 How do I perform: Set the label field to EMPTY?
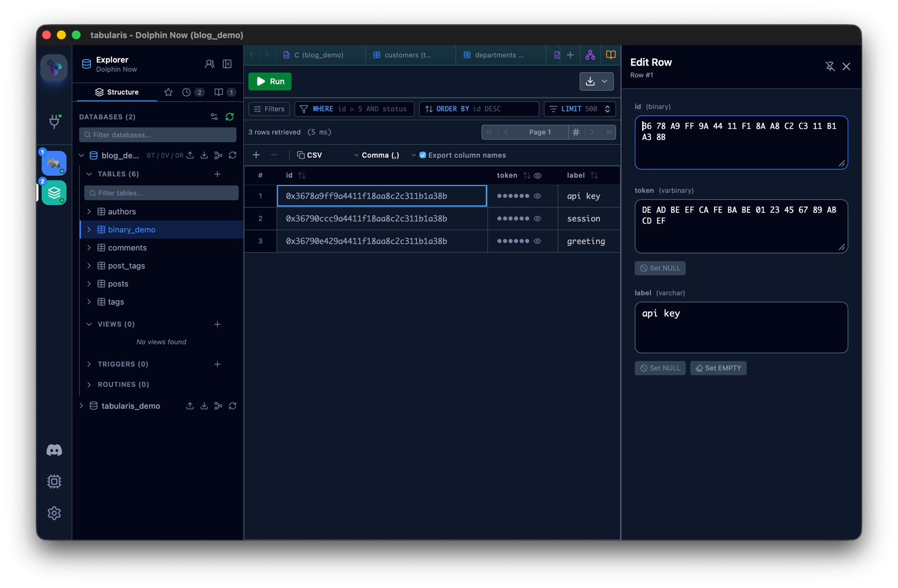coord(718,368)
